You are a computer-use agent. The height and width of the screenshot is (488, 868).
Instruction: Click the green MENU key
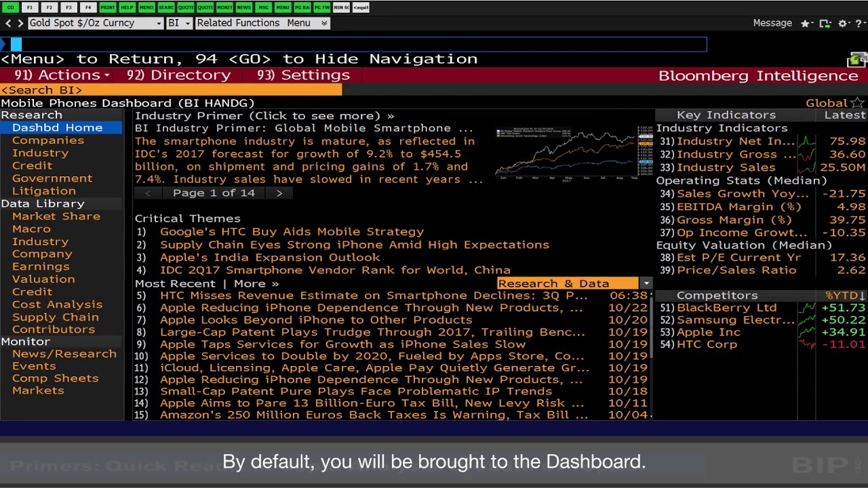(x=283, y=7)
